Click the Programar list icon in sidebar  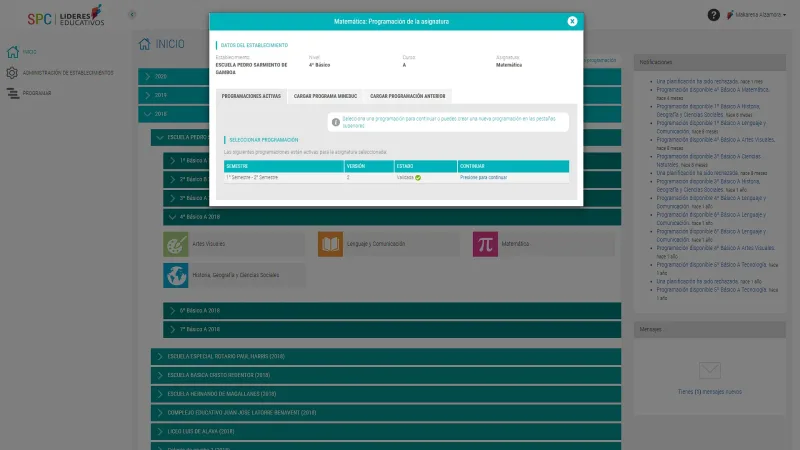coord(13,93)
